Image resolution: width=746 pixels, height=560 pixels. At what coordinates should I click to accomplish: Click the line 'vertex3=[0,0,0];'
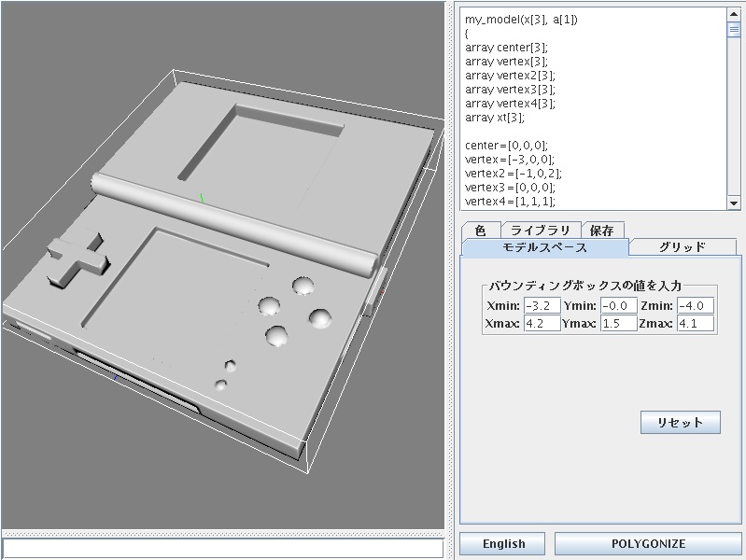[x=510, y=188]
